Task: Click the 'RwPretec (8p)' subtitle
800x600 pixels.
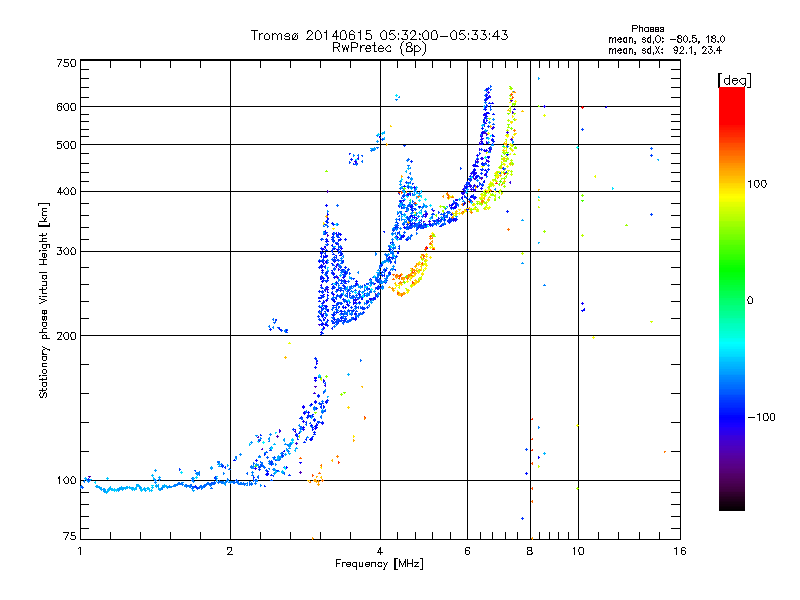Action: [379, 48]
